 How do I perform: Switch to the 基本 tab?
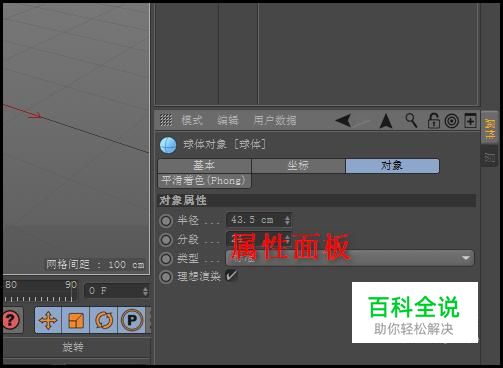(204, 166)
